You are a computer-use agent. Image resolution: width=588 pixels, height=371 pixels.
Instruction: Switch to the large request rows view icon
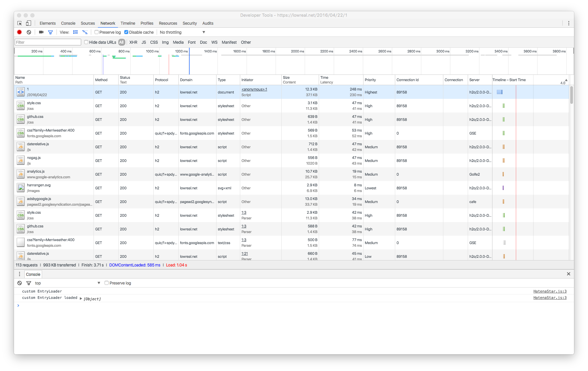point(76,32)
